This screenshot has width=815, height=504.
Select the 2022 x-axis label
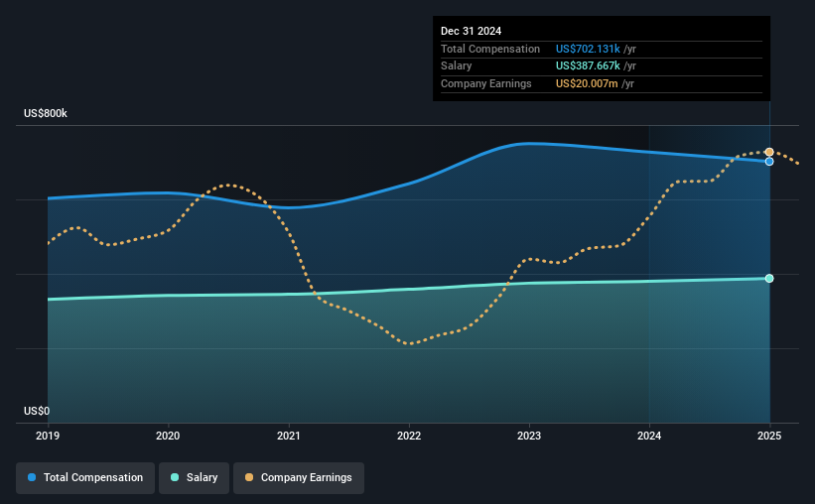(409, 436)
